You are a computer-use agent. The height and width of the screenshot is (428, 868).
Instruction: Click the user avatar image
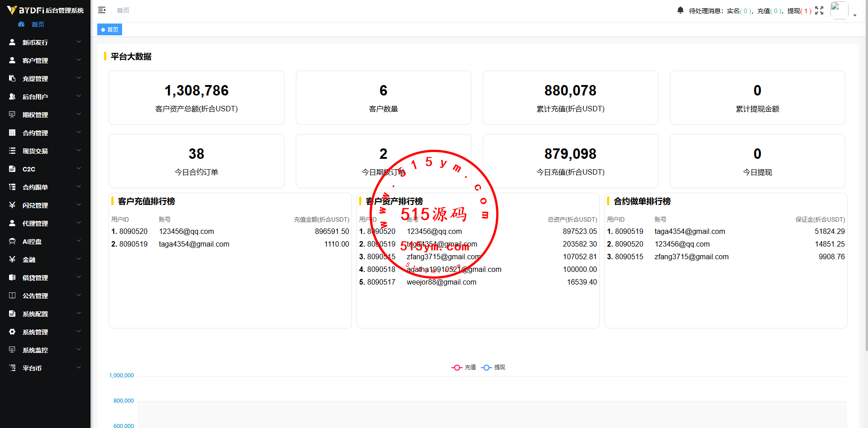(x=839, y=10)
